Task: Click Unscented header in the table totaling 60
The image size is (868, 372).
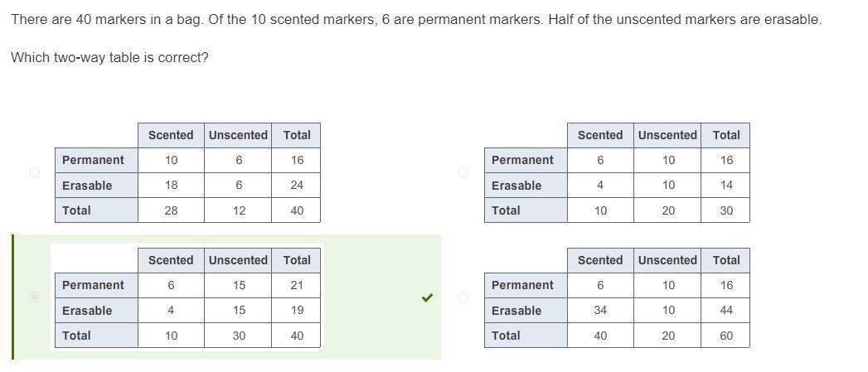Action: click(667, 260)
